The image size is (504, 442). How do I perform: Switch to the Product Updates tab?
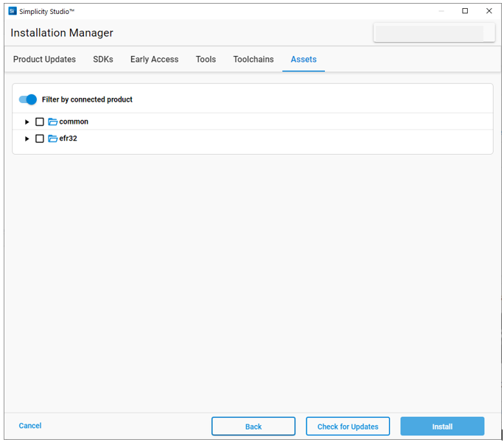click(44, 60)
